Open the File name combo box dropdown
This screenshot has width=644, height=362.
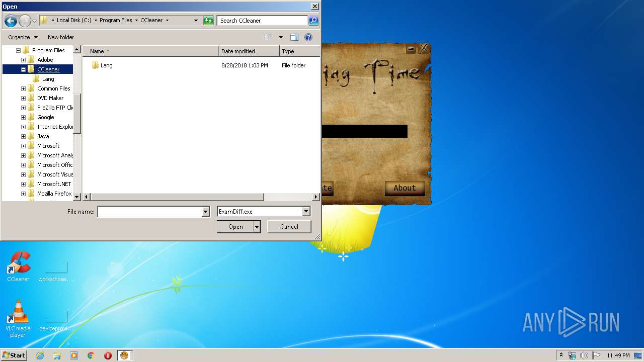click(205, 212)
